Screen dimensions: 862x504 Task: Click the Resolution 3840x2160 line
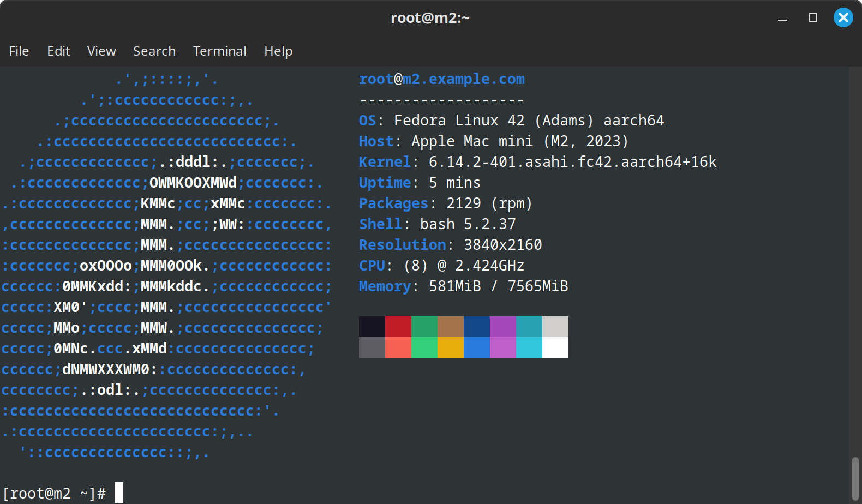click(451, 245)
